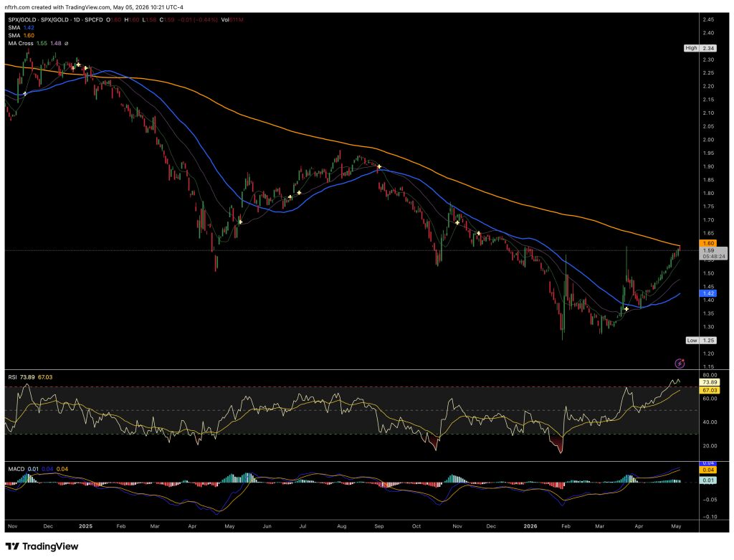
Task: Click the 1.30 level on price axis
Action: pos(708,327)
